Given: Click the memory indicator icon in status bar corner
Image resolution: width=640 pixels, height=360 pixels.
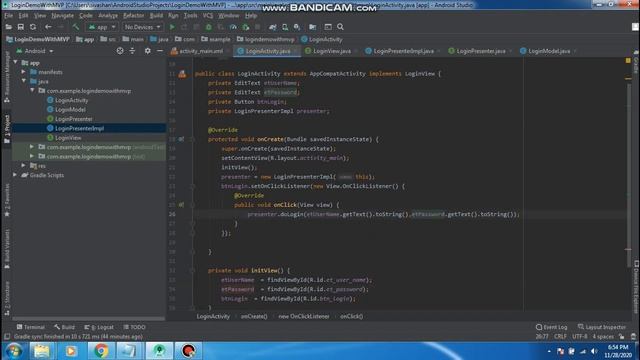Looking at the screenshot, I should (633, 337).
